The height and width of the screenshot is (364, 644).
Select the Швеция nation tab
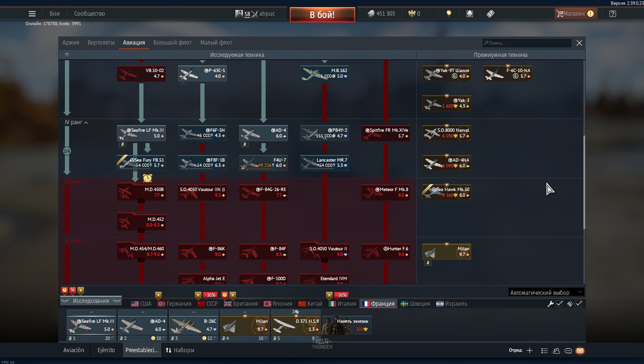point(415,304)
